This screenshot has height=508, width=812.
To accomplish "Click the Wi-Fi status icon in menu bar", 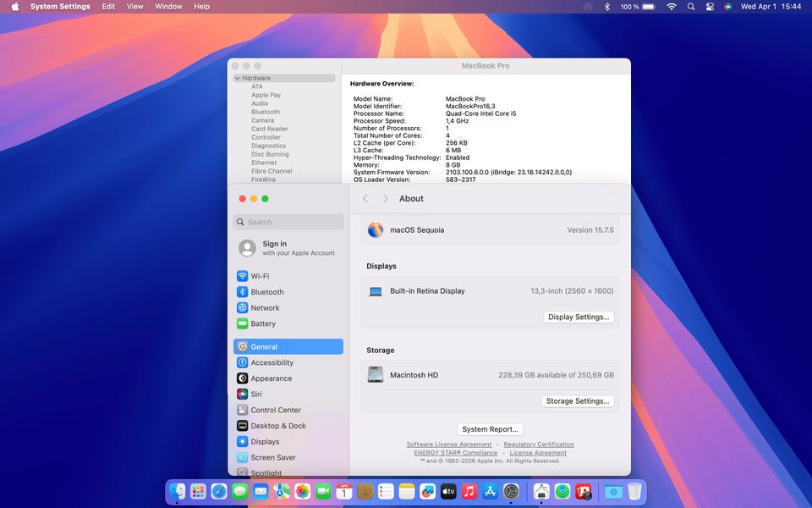I will 671,7.
